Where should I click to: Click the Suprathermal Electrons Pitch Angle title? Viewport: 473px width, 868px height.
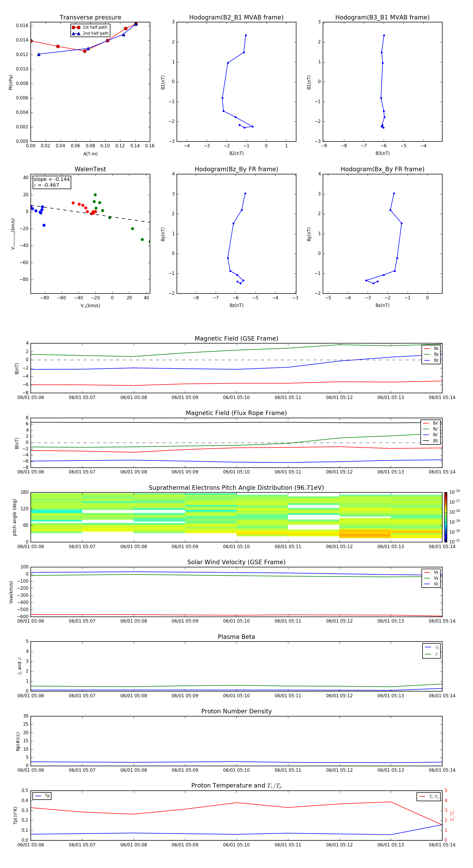coord(236,488)
